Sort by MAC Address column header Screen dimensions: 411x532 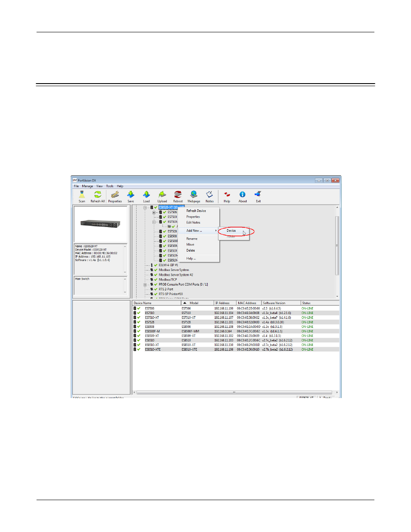coord(249,303)
